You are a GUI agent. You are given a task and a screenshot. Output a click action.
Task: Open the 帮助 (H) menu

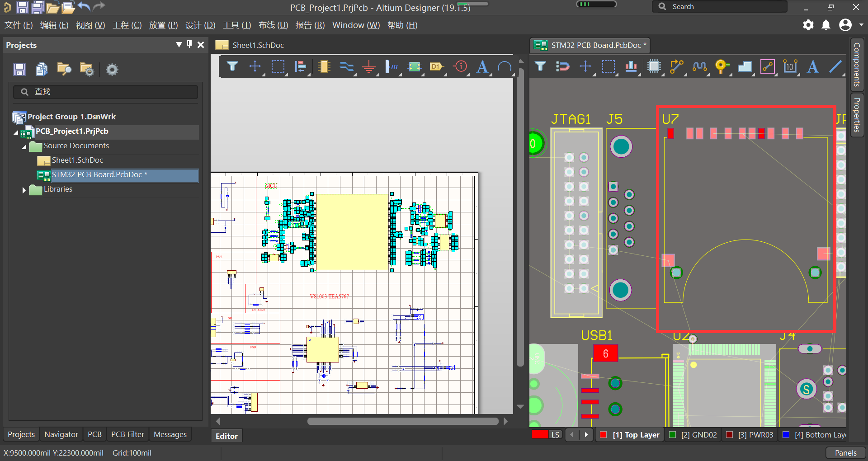(x=402, y=25)
